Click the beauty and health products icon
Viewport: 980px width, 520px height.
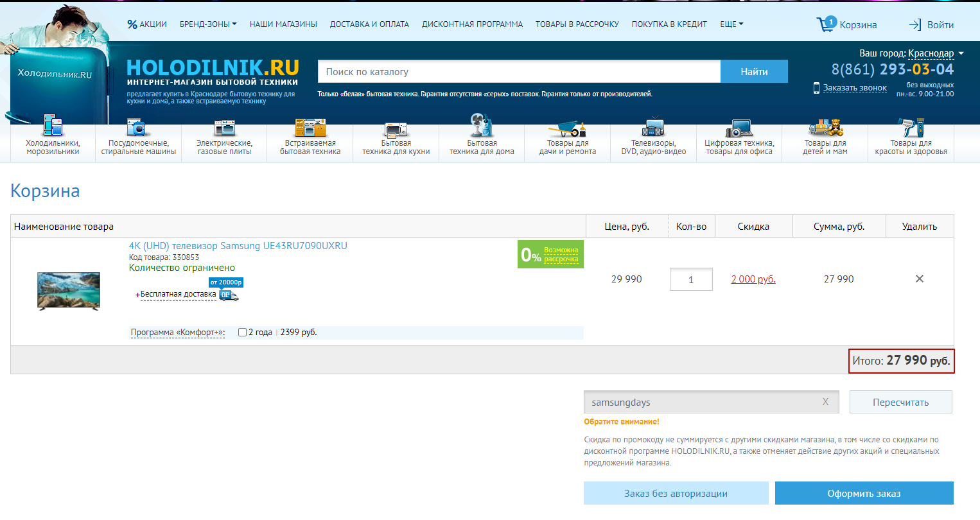coord(911,127)
